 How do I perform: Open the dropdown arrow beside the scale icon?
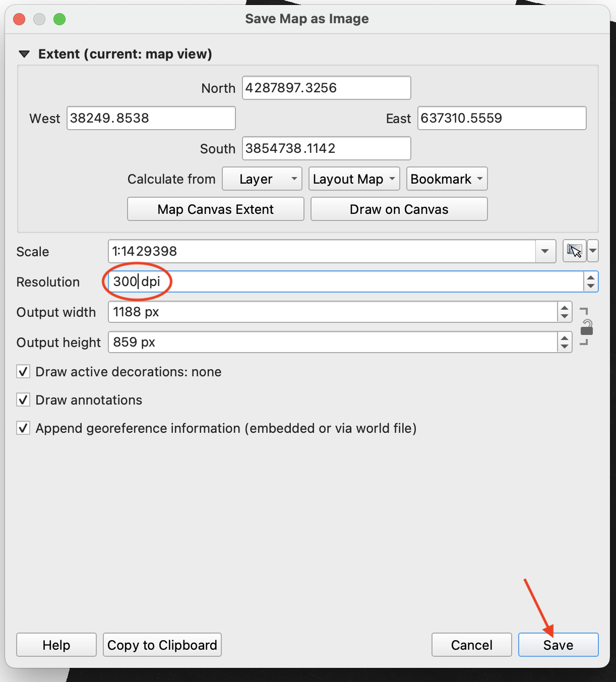[x=593, y=251]
